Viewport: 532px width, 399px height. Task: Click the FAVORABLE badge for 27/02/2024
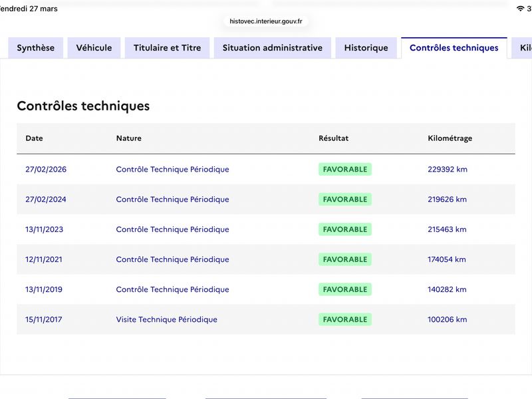click(x=345, y=199)
